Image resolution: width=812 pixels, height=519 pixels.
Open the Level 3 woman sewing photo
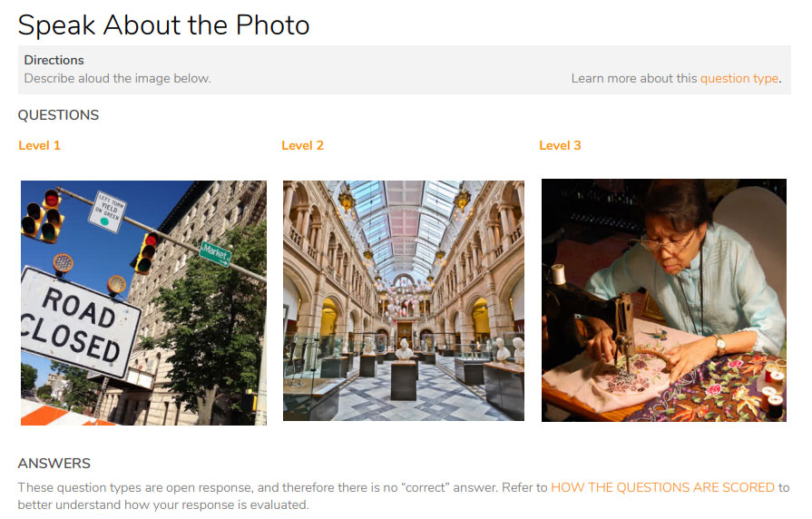[x=664, y=300]
